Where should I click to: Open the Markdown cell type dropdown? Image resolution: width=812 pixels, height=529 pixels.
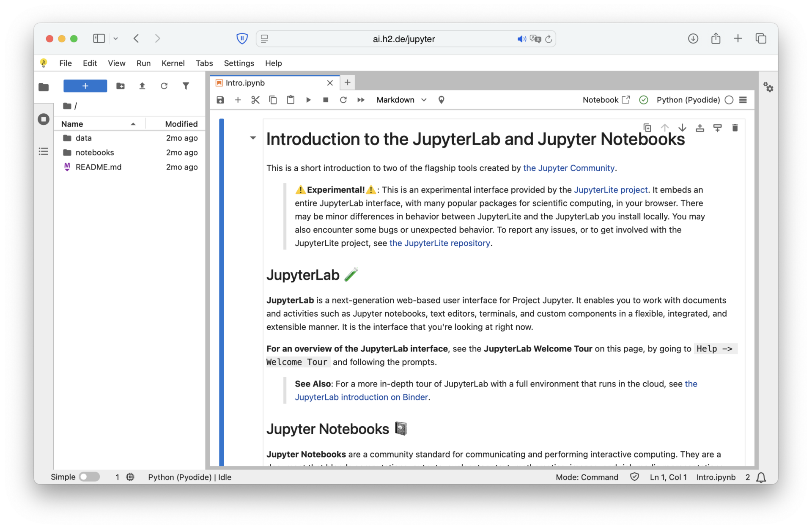401,100
